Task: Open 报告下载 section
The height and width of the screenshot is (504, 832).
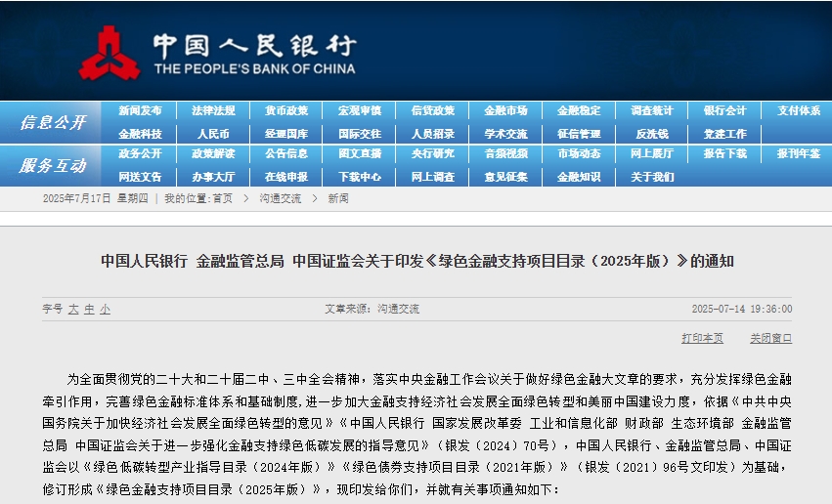Action: pos(725,153)
